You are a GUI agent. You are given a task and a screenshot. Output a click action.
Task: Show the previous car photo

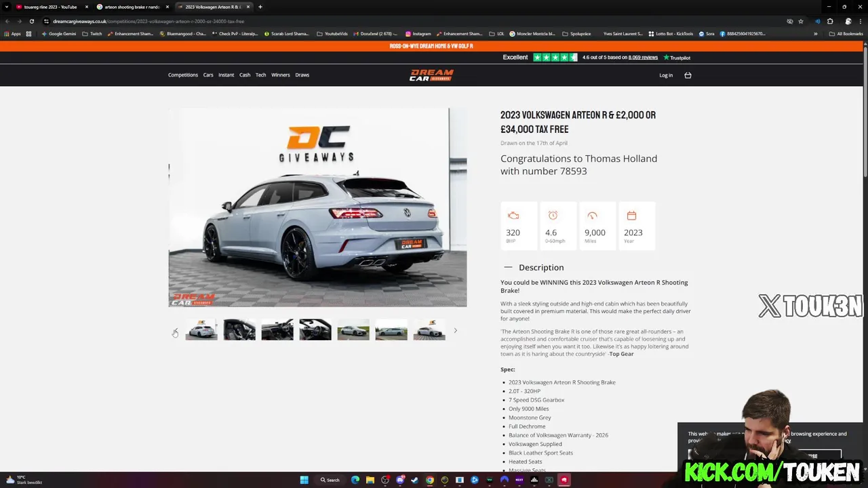tap(175, 331)
